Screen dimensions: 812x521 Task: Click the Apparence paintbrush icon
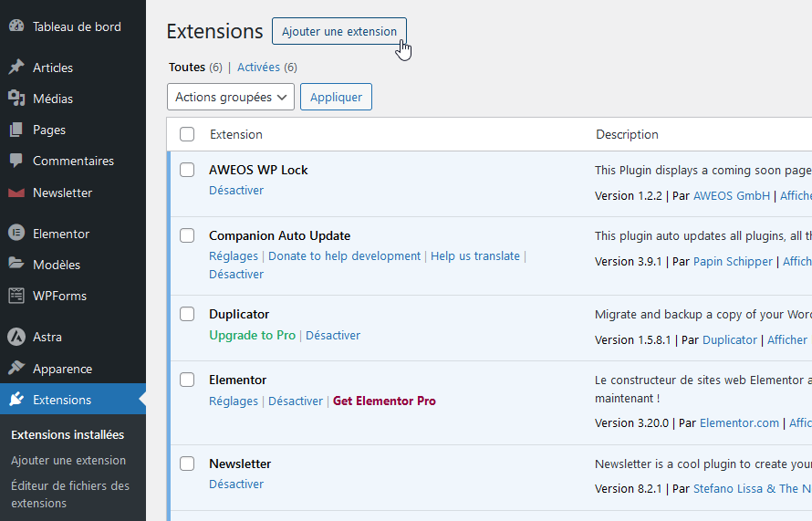click(x=16, y=369)
